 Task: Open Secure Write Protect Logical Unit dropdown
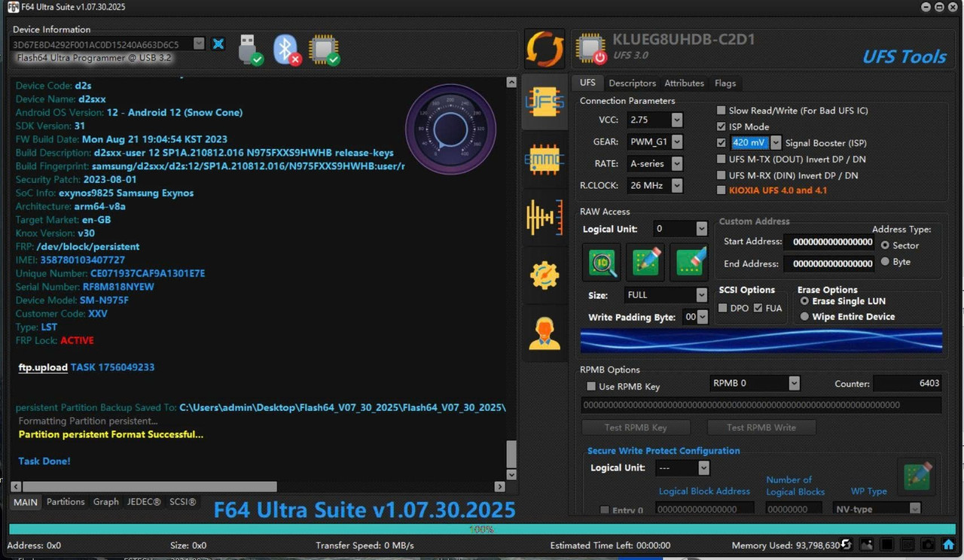coord(703,468)
